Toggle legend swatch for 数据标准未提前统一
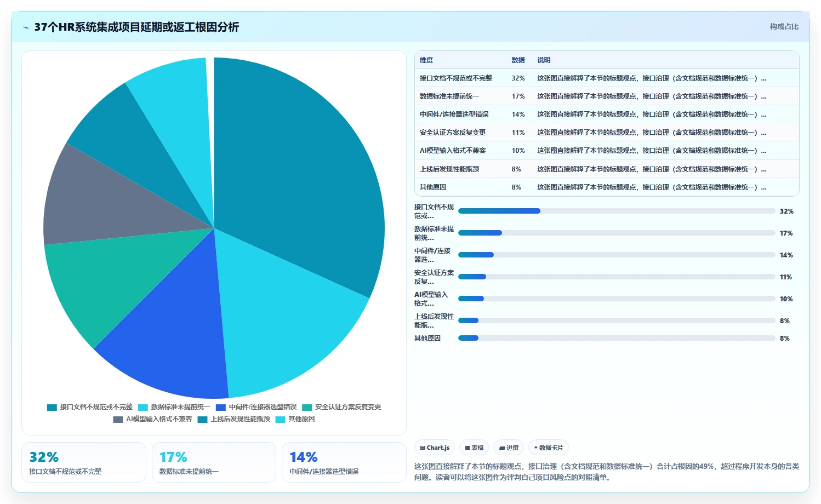 (x=143, y=407)
